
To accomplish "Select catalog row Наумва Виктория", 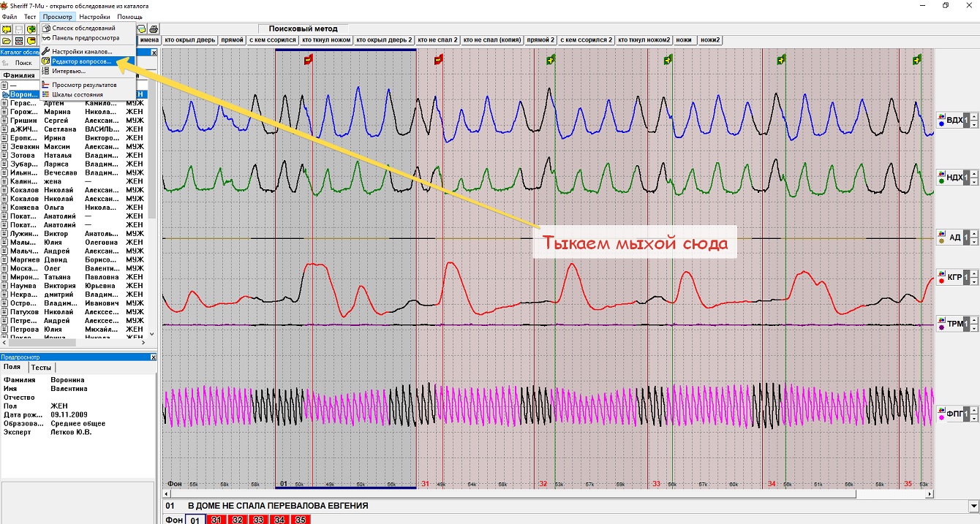I will pyautogui.click(x=74, y=286).
